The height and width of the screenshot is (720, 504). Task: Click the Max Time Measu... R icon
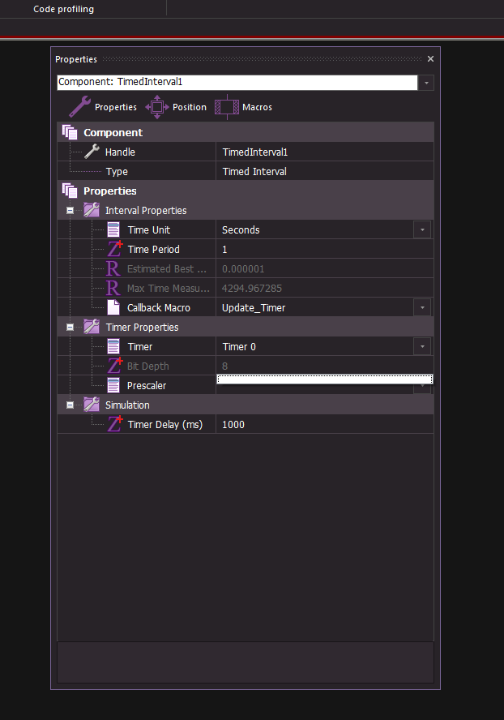pos(113,288)
